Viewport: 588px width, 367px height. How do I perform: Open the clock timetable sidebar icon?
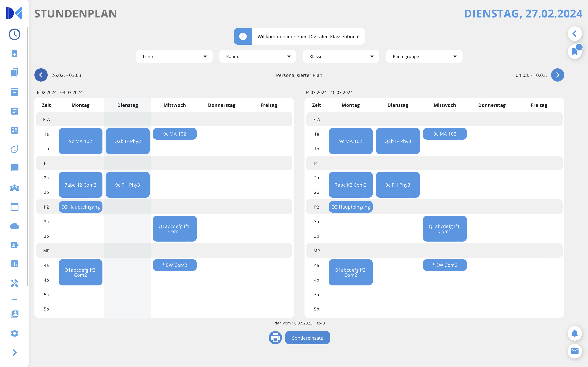point(14,35)
